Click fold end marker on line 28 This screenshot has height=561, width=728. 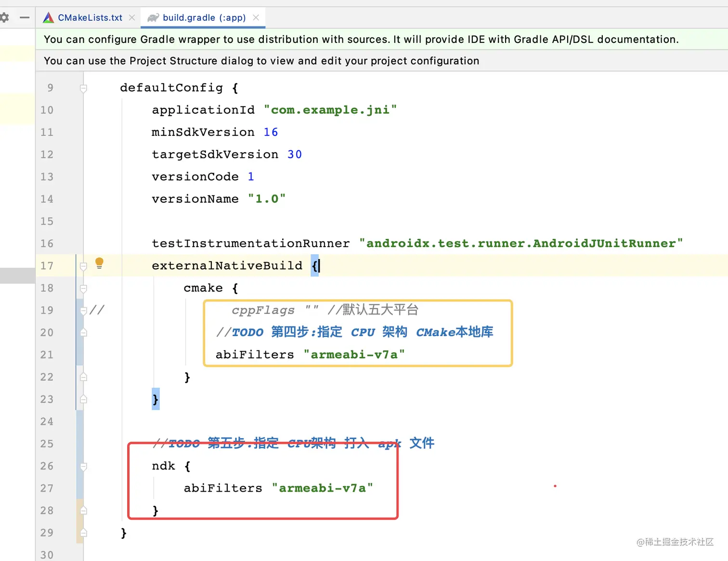point(83,510)
